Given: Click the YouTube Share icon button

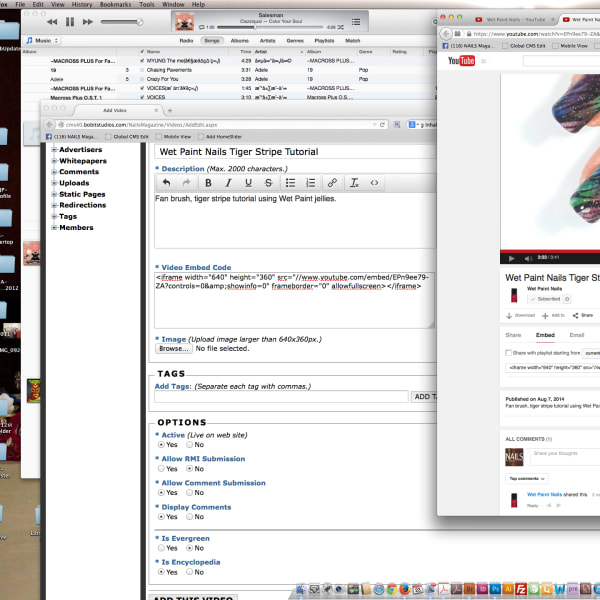Looking at the screenshot, I should pyautogui.click(x=583, y=315).
